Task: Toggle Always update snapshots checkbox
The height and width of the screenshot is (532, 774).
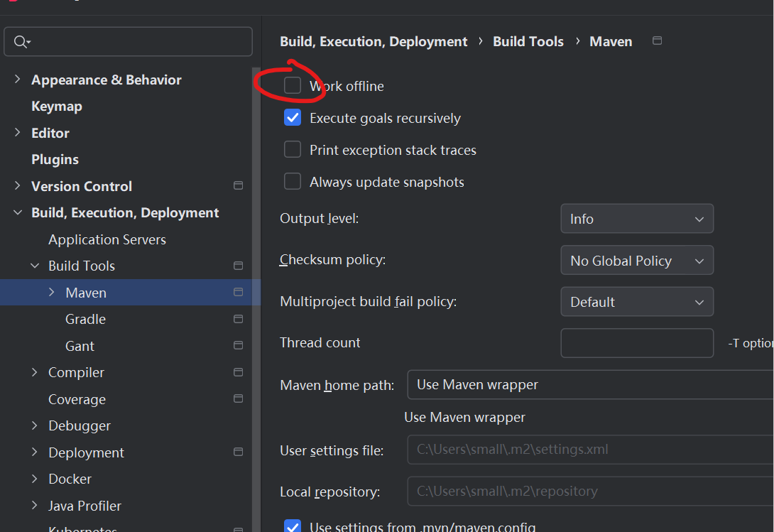Action: tap(293, 182)
